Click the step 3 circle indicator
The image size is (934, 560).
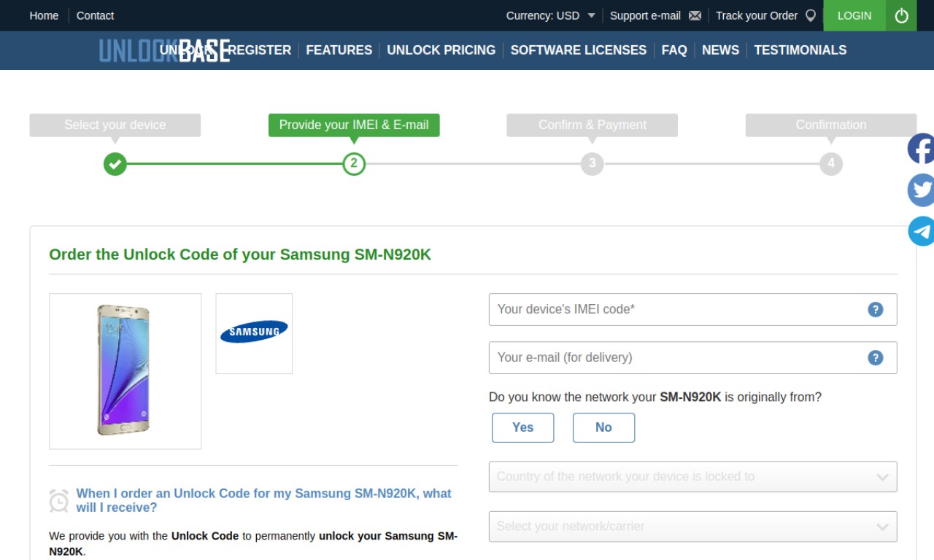(593, 163)
